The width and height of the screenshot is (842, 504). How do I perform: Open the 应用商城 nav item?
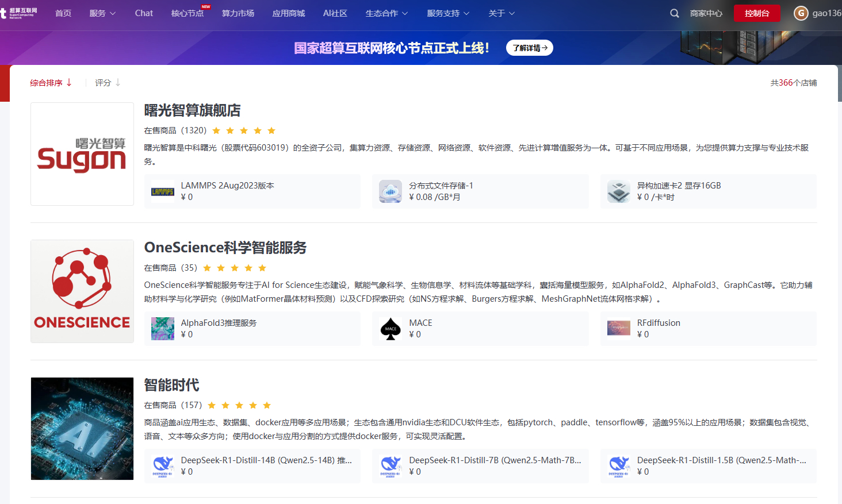(x=289, y=13)
